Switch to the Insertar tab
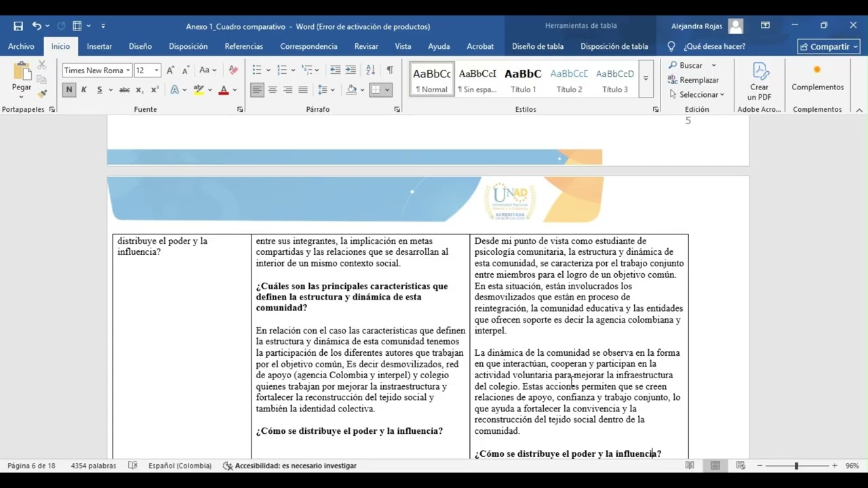 pos(99,46)
